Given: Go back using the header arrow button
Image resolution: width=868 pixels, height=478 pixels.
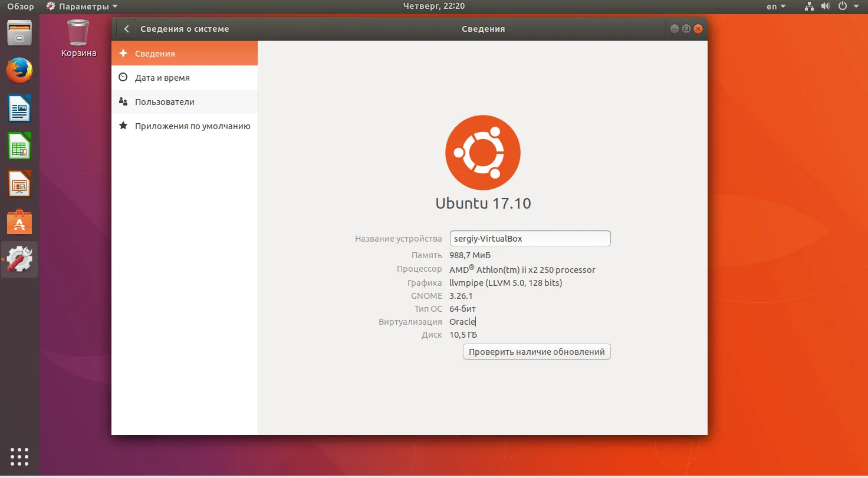Looking at the screenshot, I should (126, 29).
